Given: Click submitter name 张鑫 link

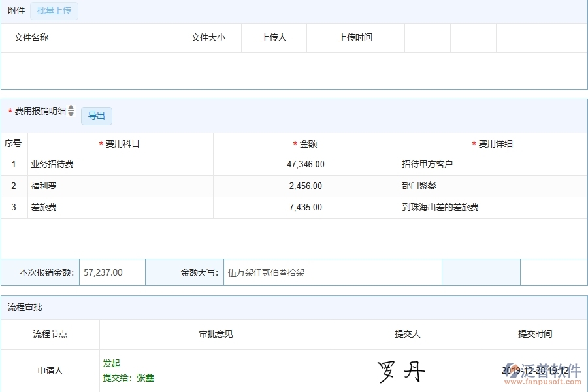Looking at the screenshot, I should tap(144, 378).
